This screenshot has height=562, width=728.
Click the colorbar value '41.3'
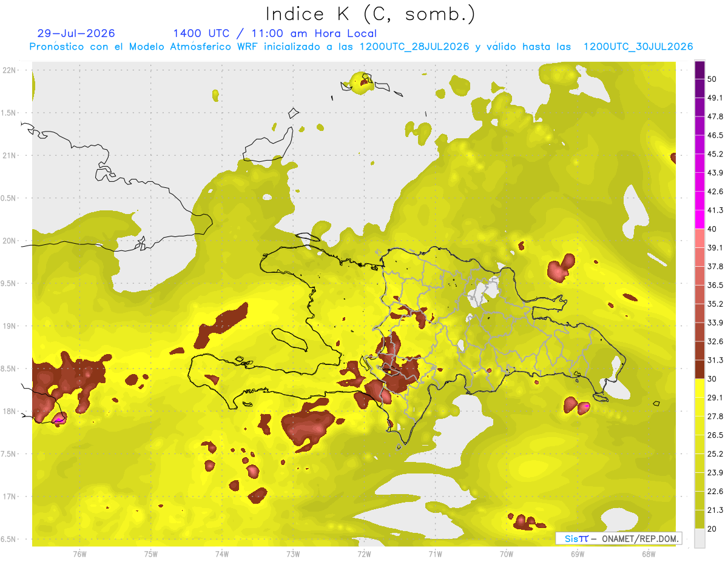click(x=715, y=210)
